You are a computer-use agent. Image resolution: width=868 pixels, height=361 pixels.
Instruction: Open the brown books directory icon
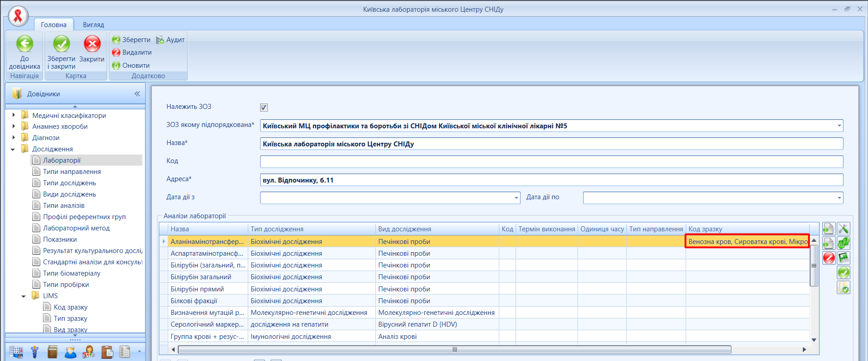point(52,352)
